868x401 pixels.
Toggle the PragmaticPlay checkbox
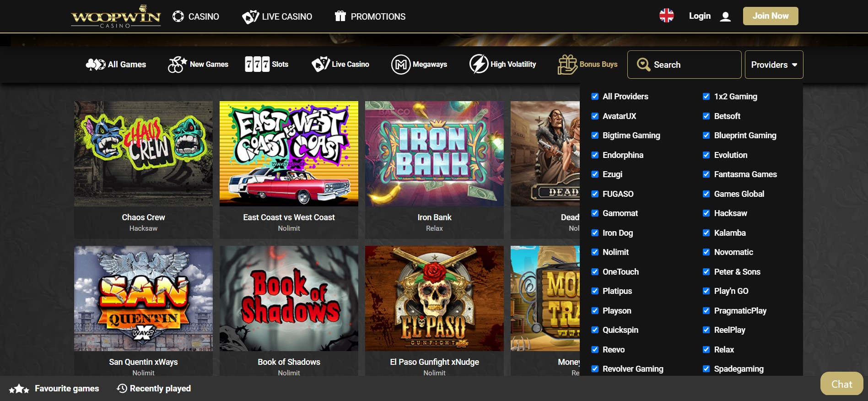[706, 311]
